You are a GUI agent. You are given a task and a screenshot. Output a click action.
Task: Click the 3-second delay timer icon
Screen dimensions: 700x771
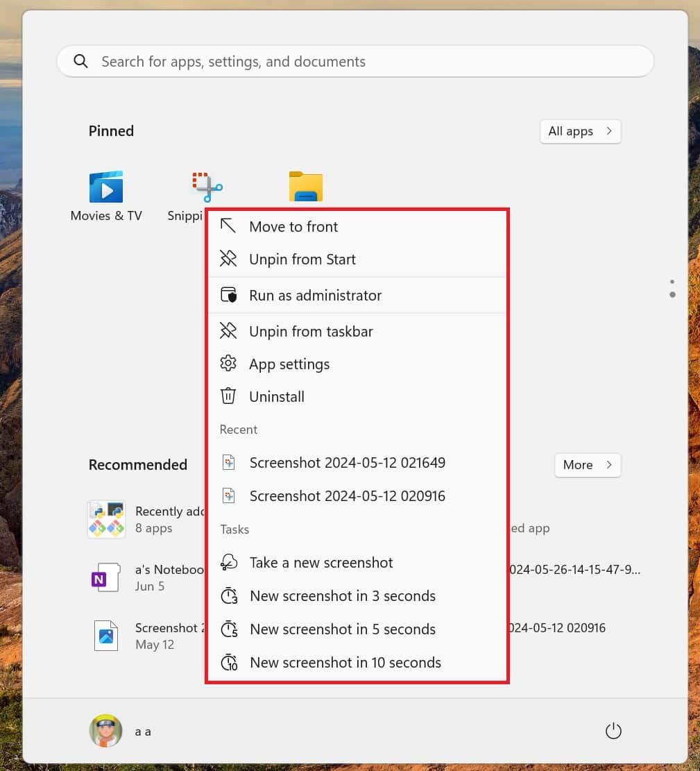click(x=228, y=595)
